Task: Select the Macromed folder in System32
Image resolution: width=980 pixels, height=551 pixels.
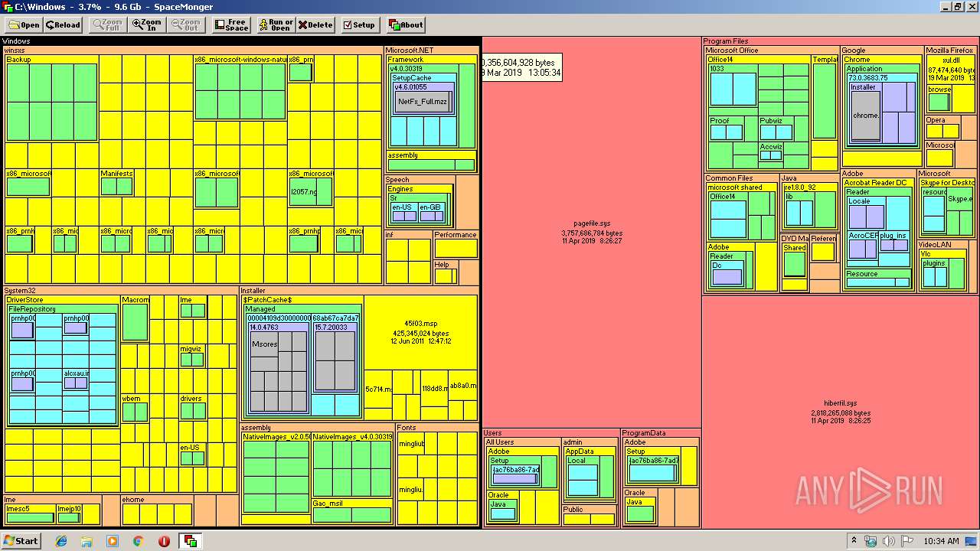Action: [x=136, y=318]
